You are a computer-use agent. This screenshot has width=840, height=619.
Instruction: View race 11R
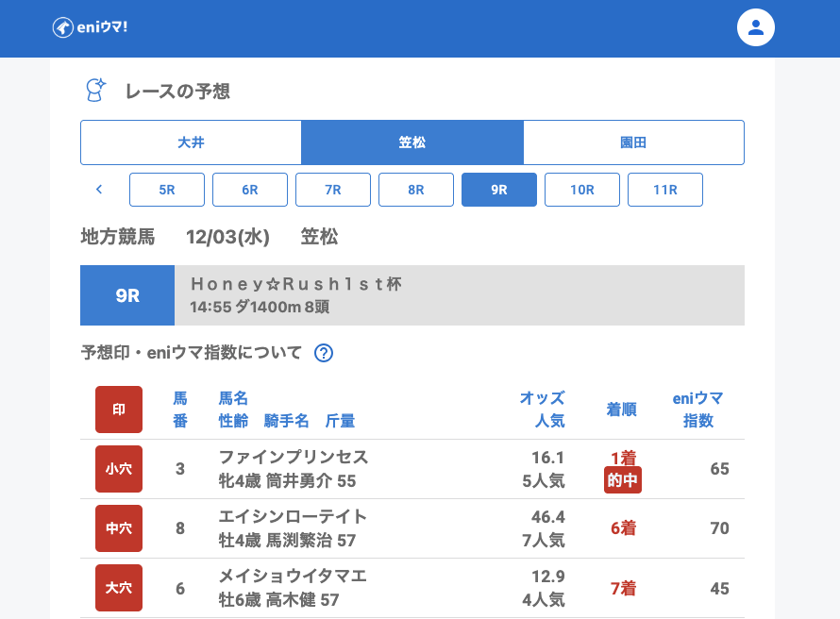665,190
